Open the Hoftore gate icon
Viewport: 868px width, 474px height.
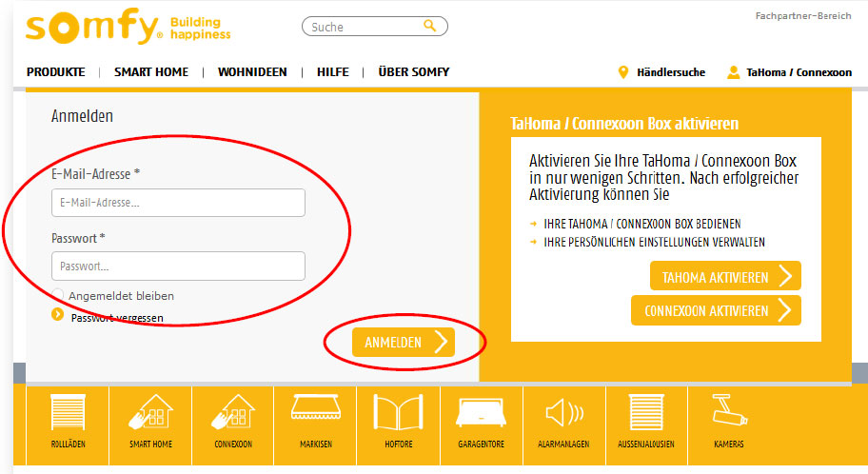click(399, 412)
